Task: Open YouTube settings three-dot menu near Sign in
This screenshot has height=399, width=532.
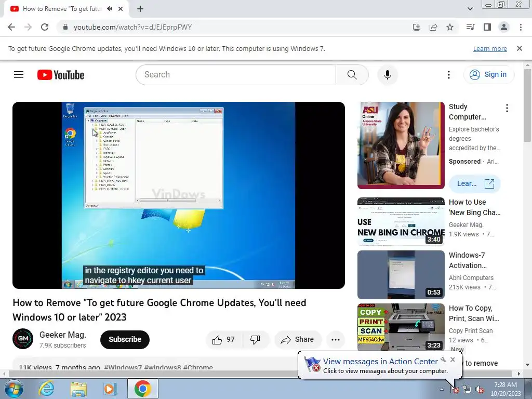Action: (x=448, y=75)
